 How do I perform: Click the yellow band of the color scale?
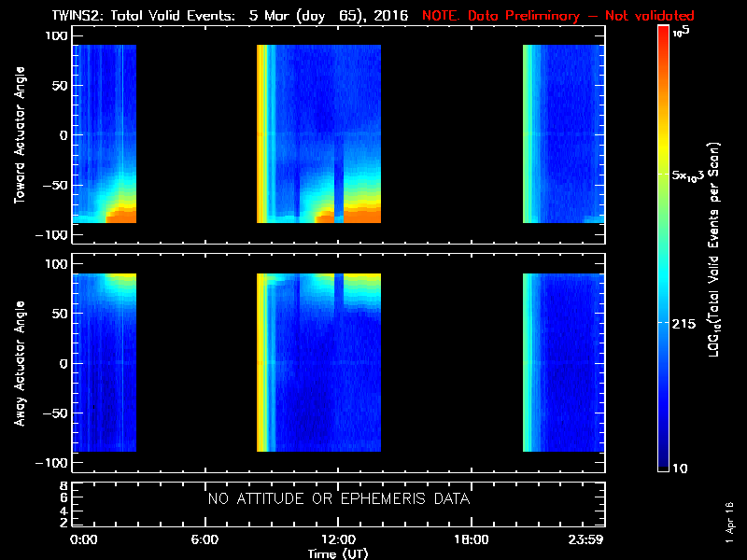point(663,147)
